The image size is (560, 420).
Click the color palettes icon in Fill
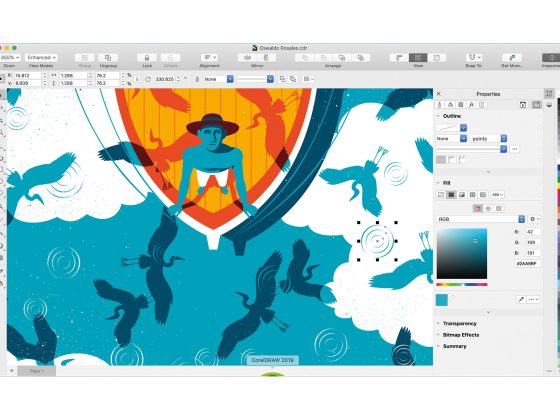(499, 209)
